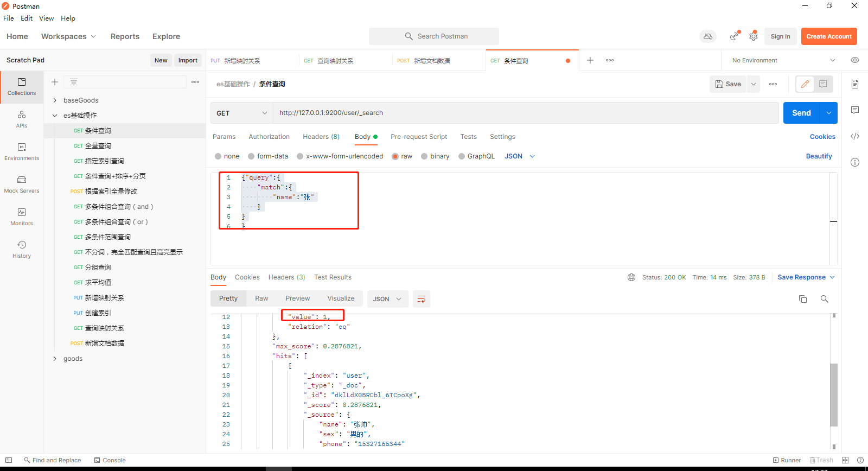Copy the response with the copy icon

pyautogui.click(x=803, y=299)
